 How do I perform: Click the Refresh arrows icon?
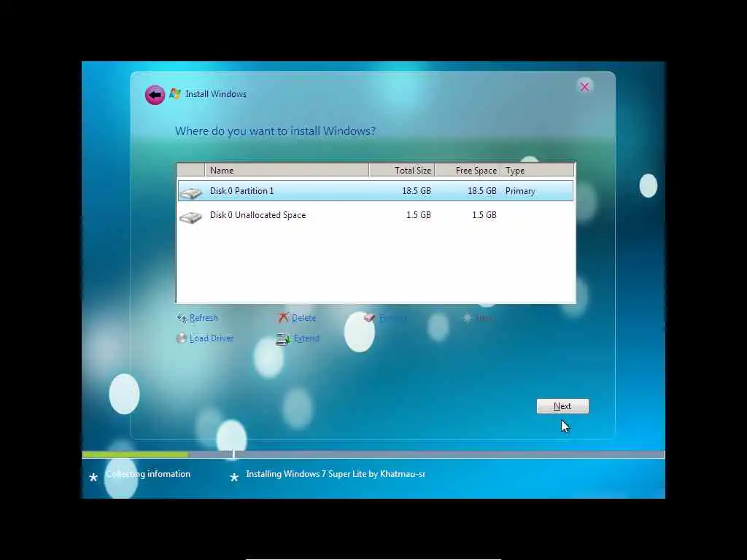[182, 318]
